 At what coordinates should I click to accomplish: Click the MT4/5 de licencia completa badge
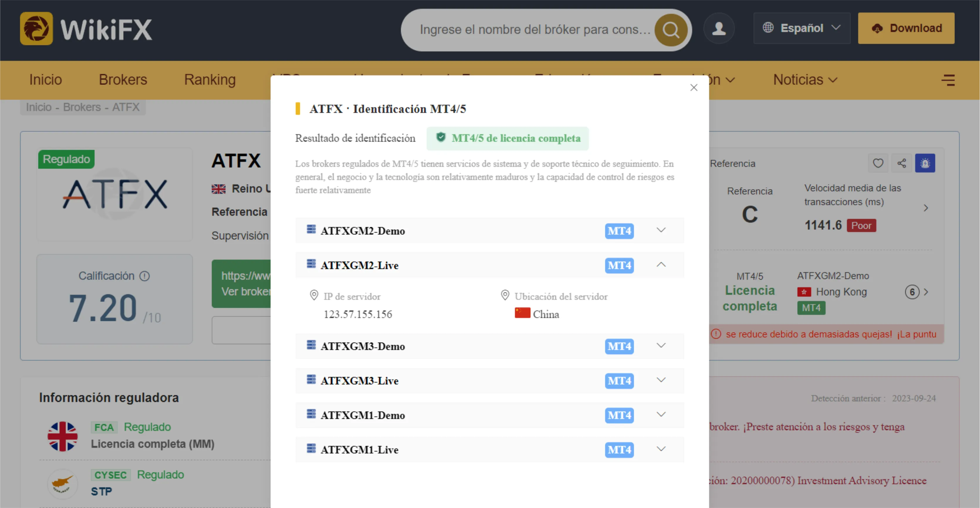coord(508,138)
